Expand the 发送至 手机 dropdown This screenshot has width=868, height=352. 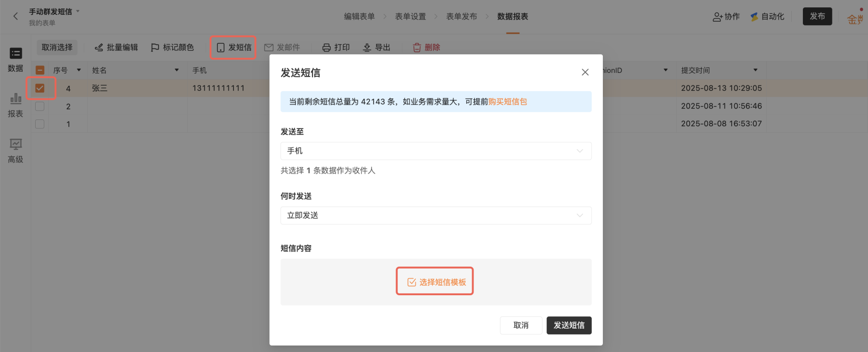coord(436,151)
